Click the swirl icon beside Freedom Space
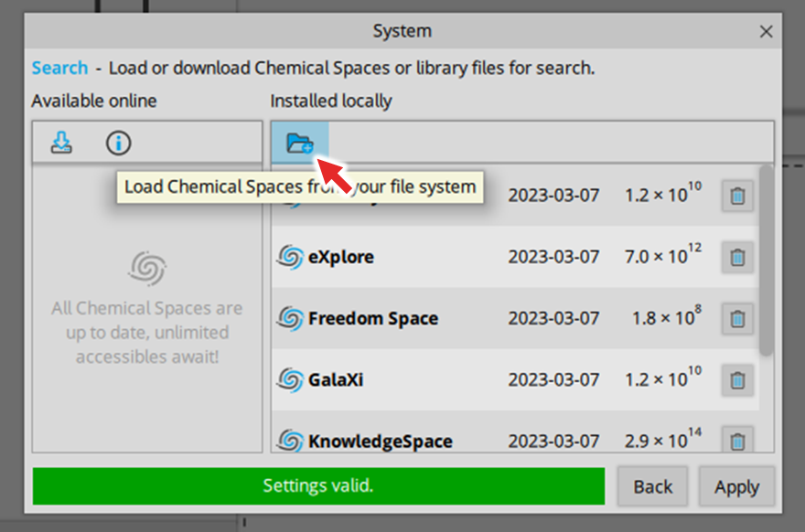The height and width of the screenshot is (532, 805). (290, 319)
